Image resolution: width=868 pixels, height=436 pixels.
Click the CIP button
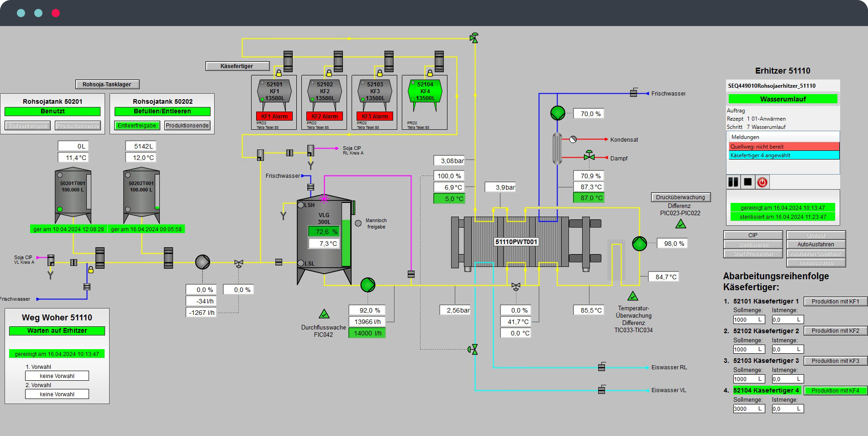(x=752, y=235)
